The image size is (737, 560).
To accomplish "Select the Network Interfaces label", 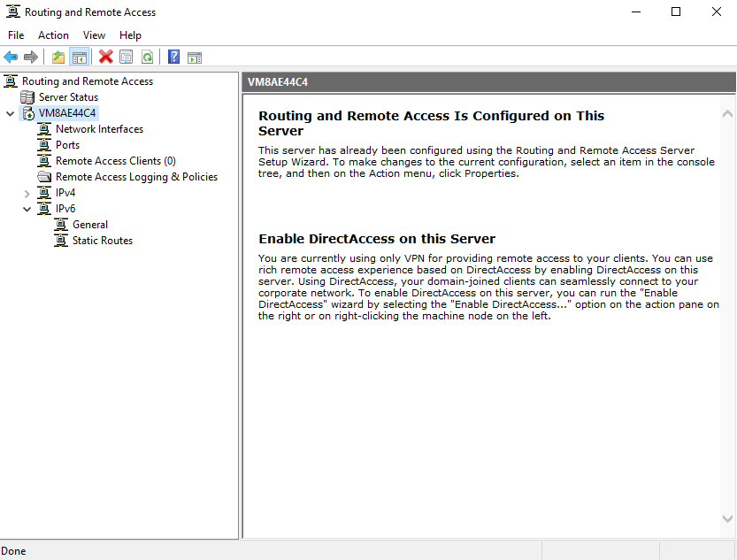I will pos(100,129).
